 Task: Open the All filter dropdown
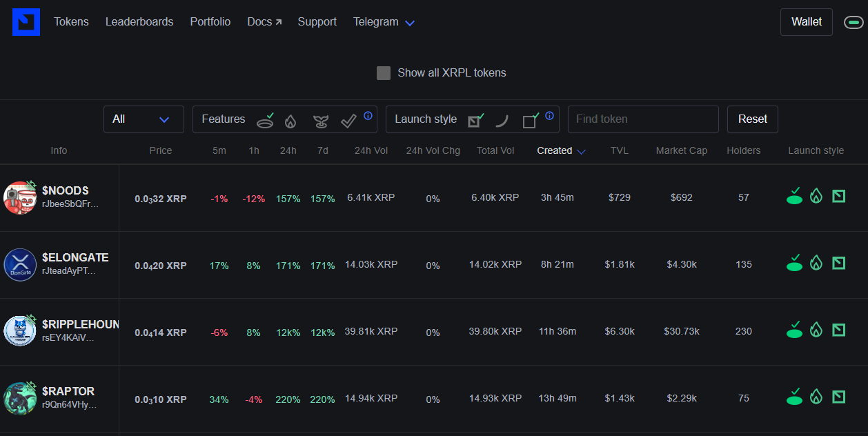(144, 119)
